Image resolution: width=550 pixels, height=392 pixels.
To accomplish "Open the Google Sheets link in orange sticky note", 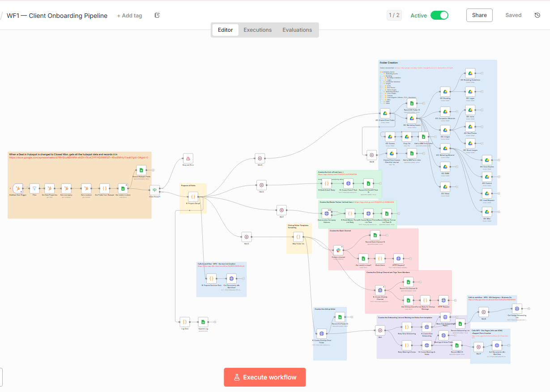I will pyautogui.click(x=79, y=158).
